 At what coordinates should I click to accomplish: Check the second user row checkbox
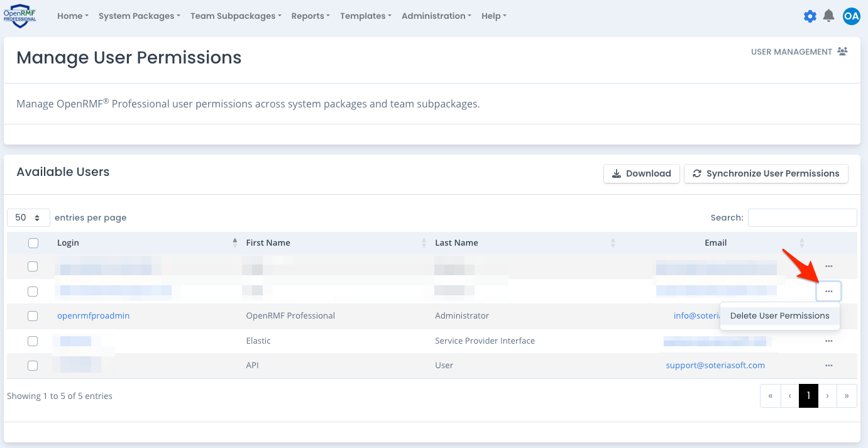(33, 292)
